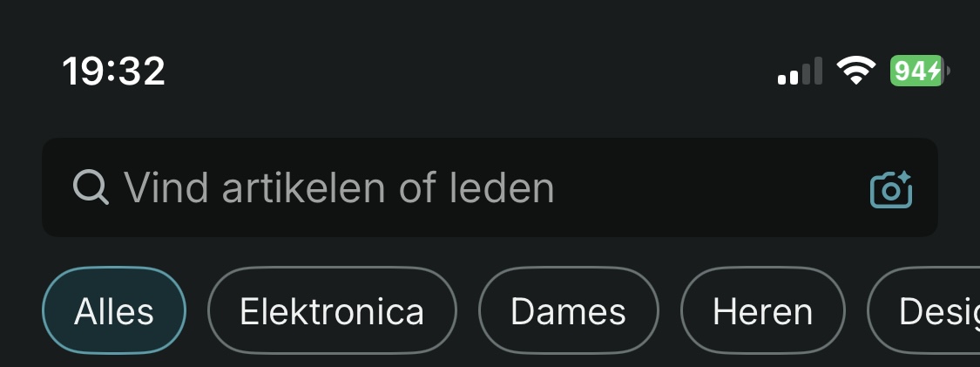Tap the charging bolt on the battery
The height and width of the screenshot is (367, 980).
pos(935,71)
